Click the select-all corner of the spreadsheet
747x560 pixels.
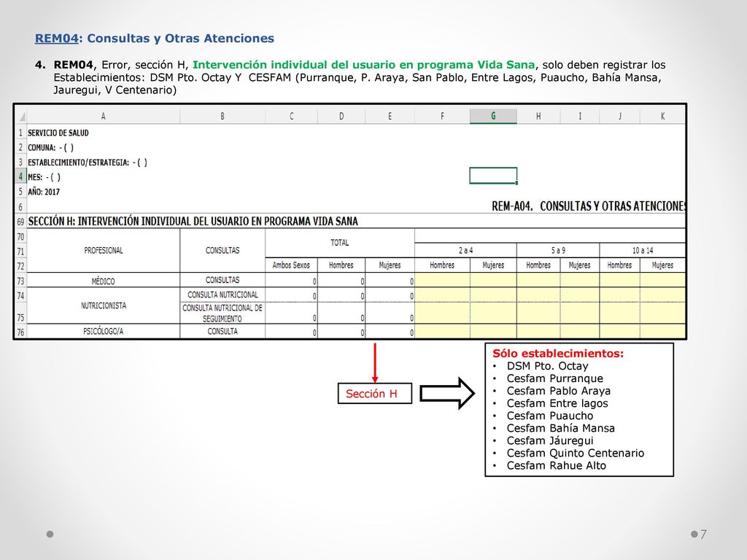point(21,116)
